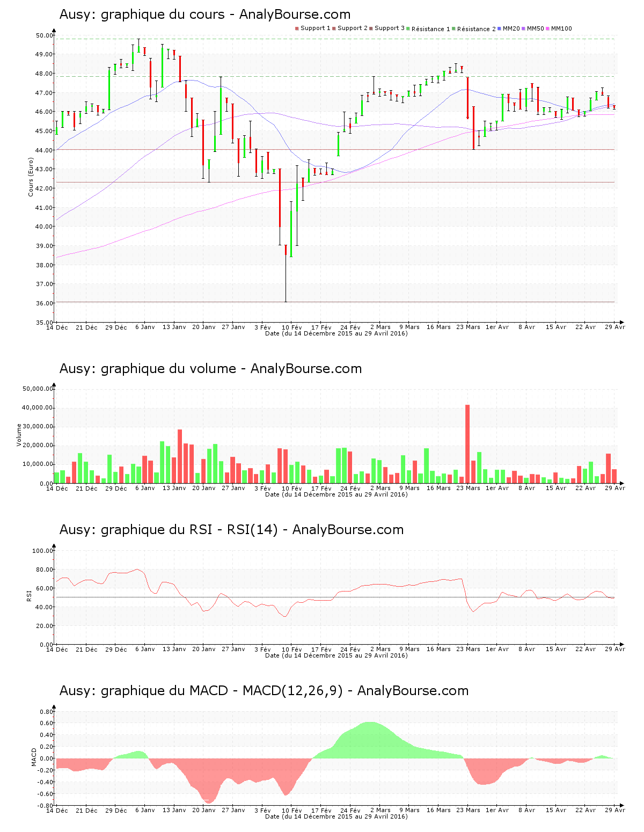Select the MM50 legend label
644x832 pixels.
pyautogui.click(x=536, y=28)
